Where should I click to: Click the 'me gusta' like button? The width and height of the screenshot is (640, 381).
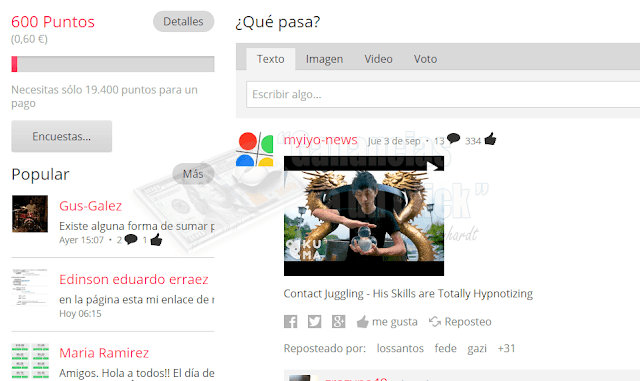click(387, 322)
